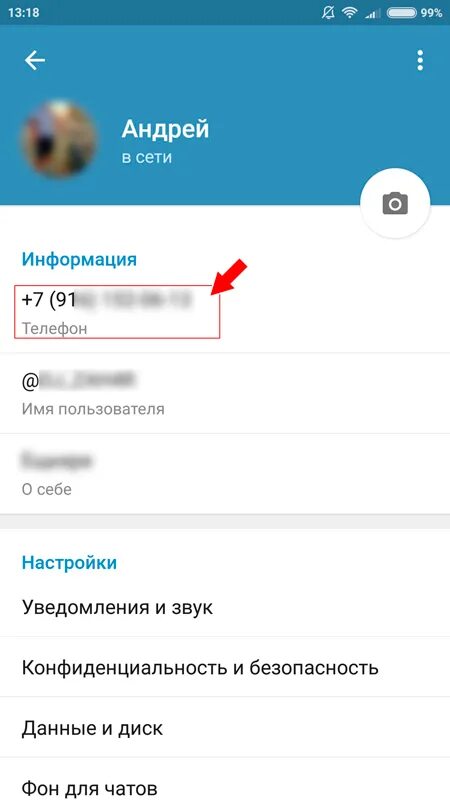Tap the Настройки section header
The image size is (450, 800).
tap(69, 563)
